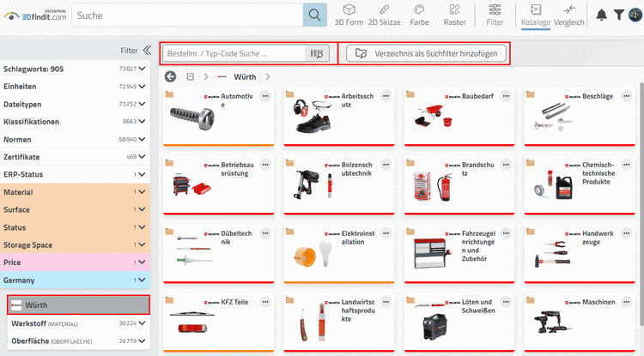644x356 pixels.
Task: Open more options for Dübeltechnik
Action: pyautogui.click(x=265, y=233)
